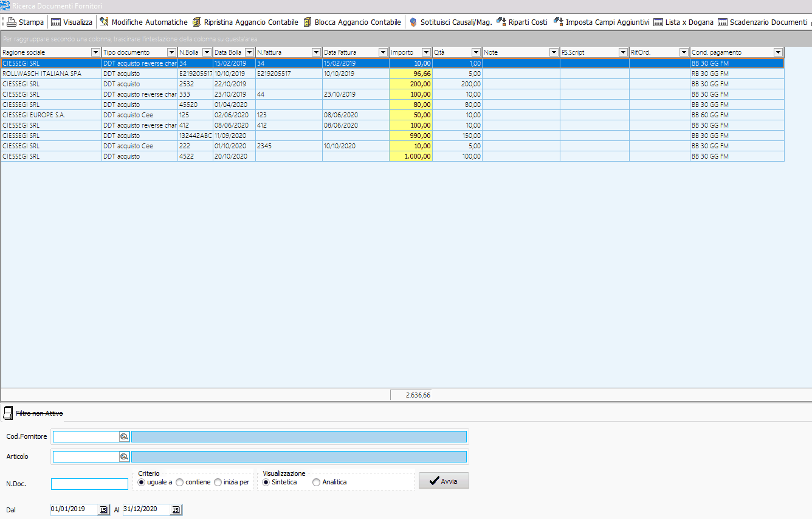Click the Visualizza grid icon
The height and width of the screenshot is (519, 812).
coord(56,22)
